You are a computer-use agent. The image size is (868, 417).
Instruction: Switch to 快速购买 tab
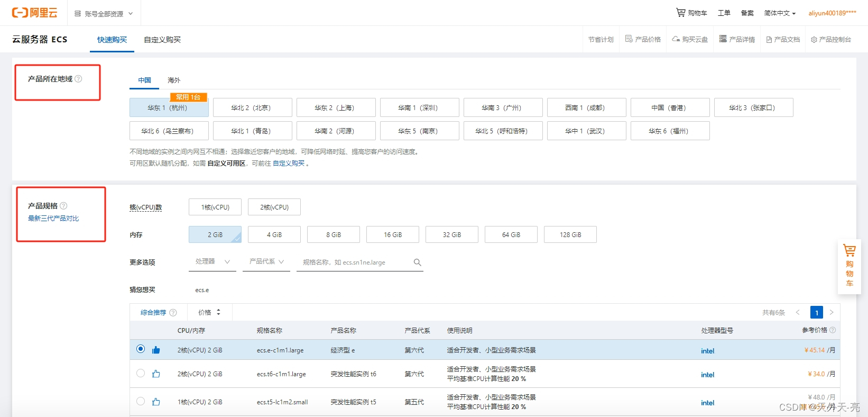(x=112, y=40)
